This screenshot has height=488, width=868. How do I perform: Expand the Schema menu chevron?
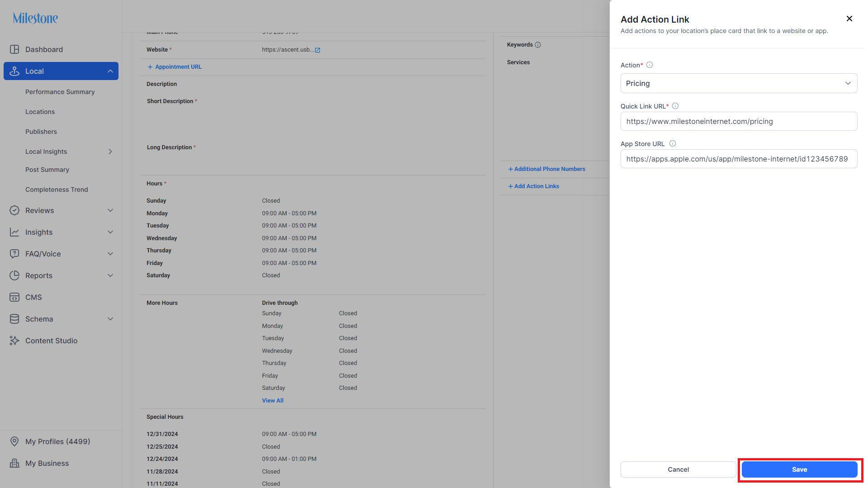point(110,319)
